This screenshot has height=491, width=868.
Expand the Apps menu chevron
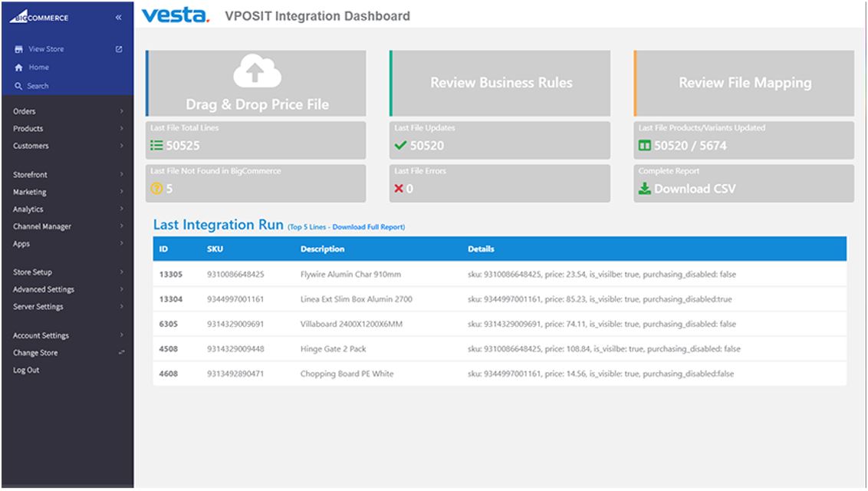point(121,243)
